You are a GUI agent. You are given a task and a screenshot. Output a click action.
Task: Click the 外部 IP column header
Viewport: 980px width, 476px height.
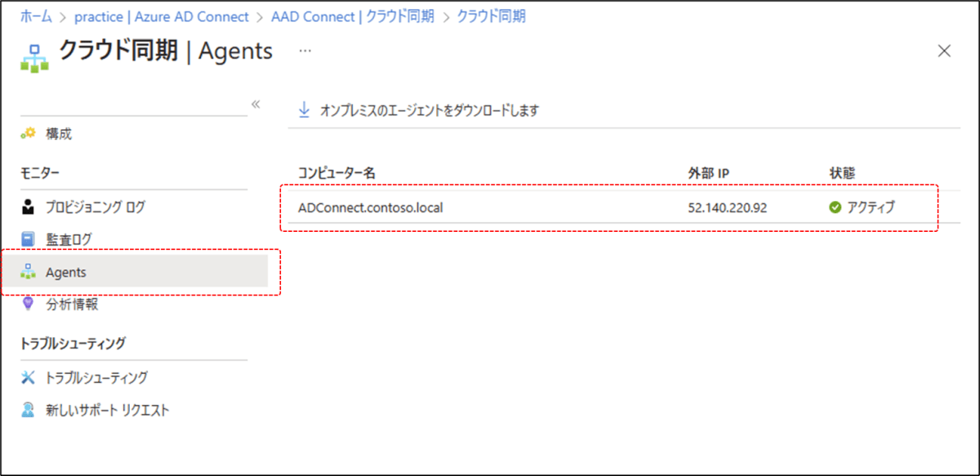pos(709,173)
